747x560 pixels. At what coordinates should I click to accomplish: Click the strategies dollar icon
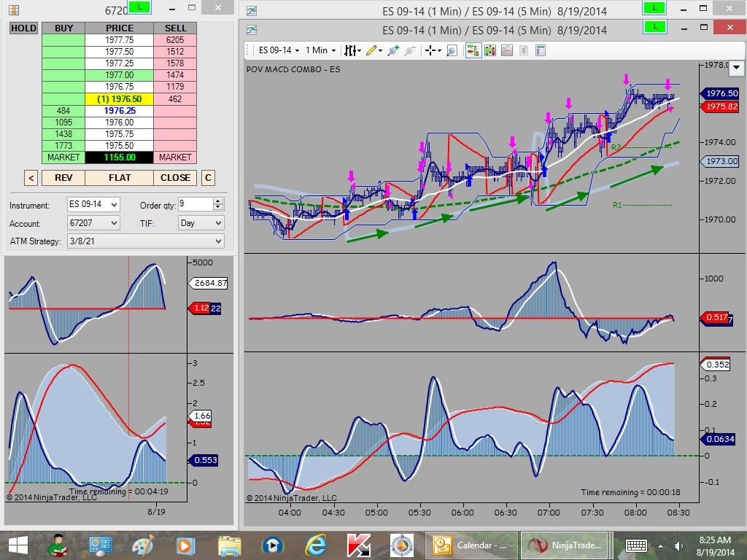tap(524, 50)
